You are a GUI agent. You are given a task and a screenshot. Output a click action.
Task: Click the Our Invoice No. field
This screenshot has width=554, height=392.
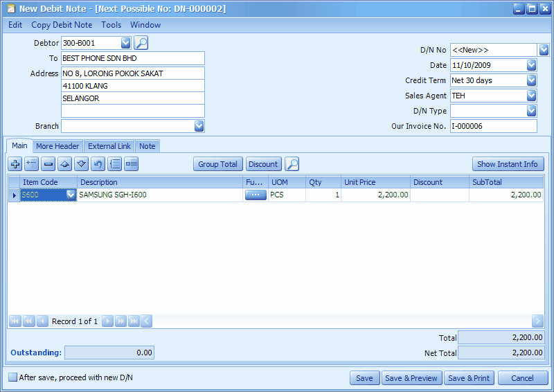[x=494, y=126]
